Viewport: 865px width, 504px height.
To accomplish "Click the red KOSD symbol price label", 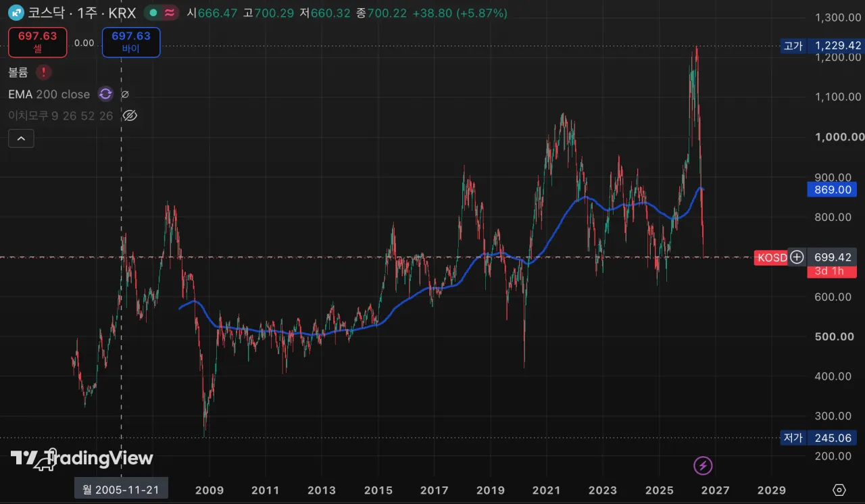I will click(771, 257).
